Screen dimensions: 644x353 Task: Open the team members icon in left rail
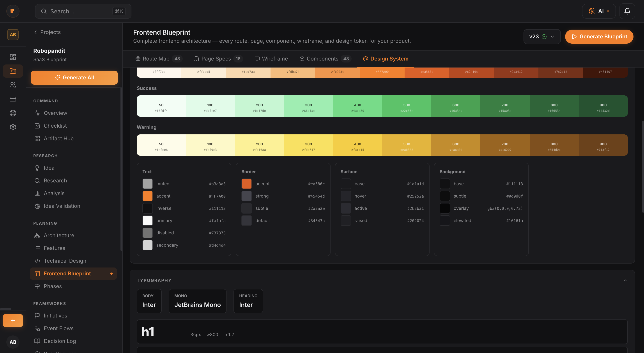(13, 85)
